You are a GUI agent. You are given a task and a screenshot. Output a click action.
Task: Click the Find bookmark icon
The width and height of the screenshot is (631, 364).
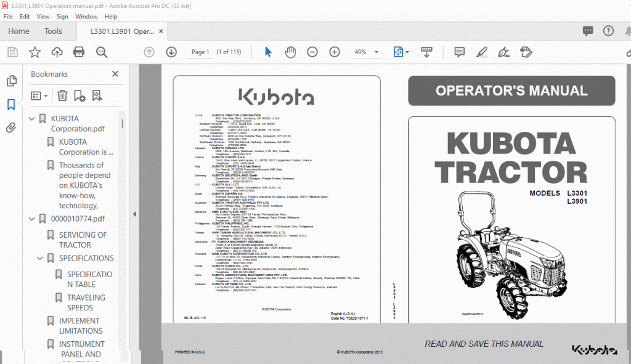(x=97, y=95)
